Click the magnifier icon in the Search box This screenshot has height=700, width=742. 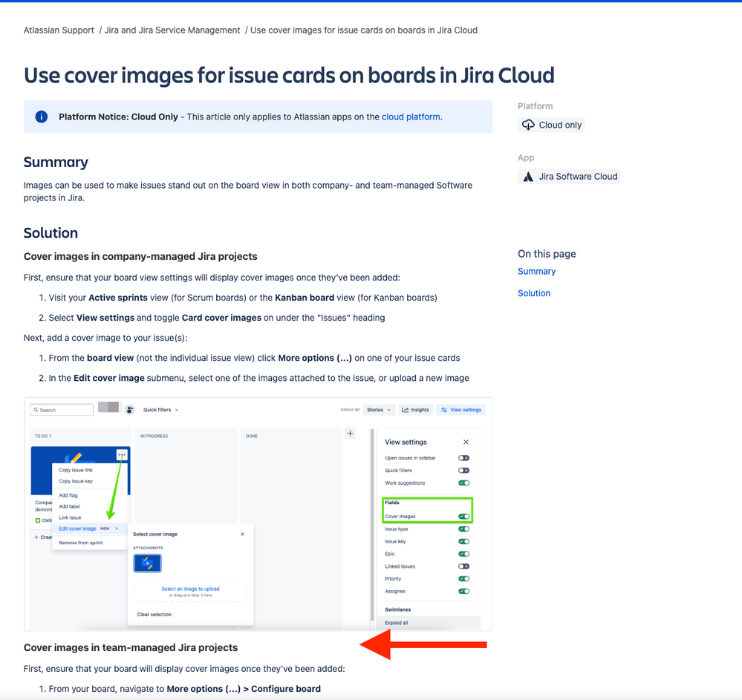[x=36, y=410]
